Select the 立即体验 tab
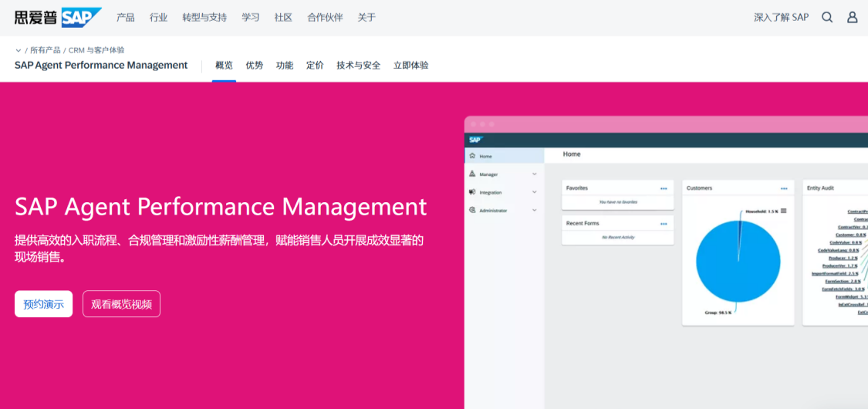868x409 pixels. (x=410, y=66)
